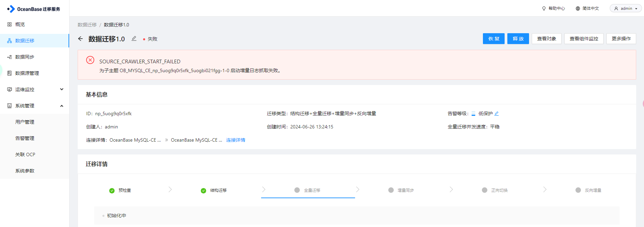
Task: Click the red error circle icon
Action: coord(90,60)
